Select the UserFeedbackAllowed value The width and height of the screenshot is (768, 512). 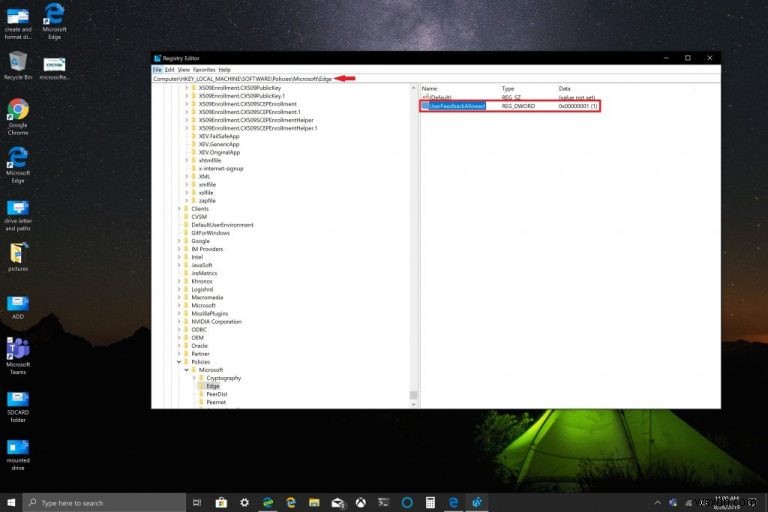click(456, 106)
